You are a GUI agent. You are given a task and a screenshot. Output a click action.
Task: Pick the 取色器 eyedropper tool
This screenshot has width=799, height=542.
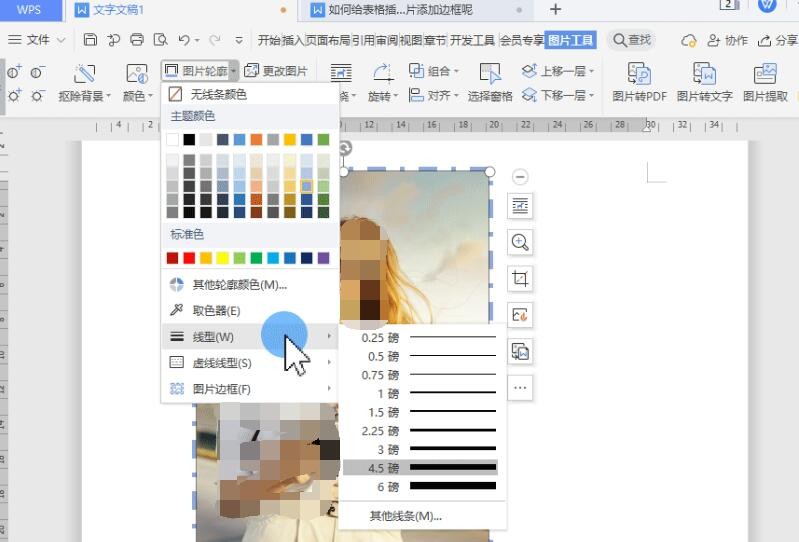pyautogui.click(x=216, y=311)
